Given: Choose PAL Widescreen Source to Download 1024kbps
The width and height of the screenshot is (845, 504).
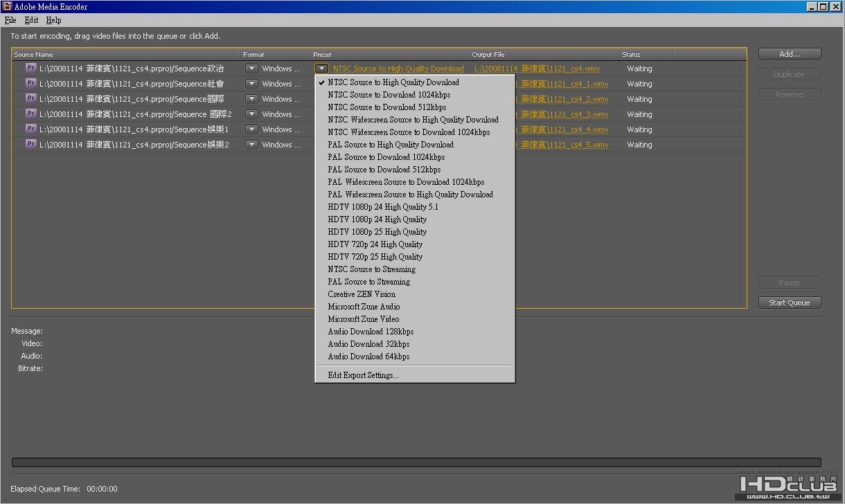Looking at the screenshot, I should tap(415, 182).
